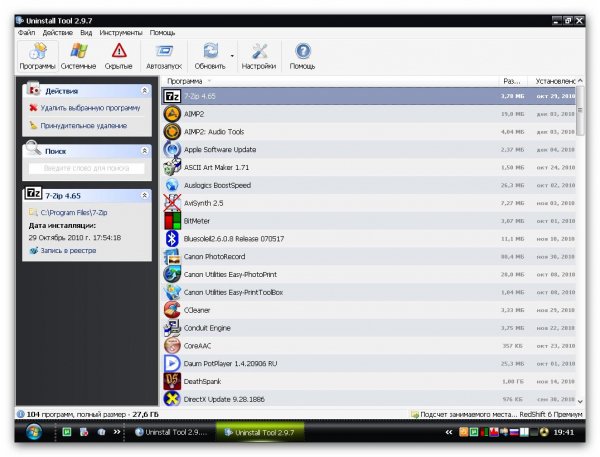Click Удалить выбранную программу
This screenshot has width=600, height=457.
click(90, 108)
